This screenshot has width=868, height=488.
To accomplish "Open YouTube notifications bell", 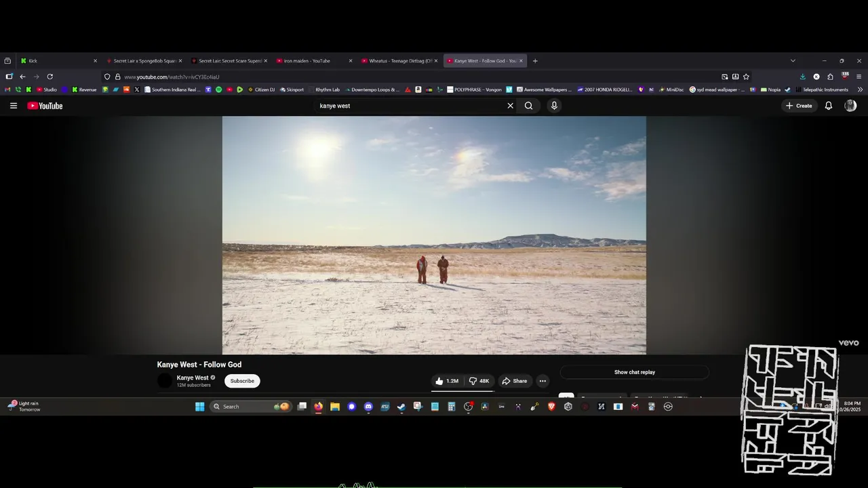I will click(829, 106).
